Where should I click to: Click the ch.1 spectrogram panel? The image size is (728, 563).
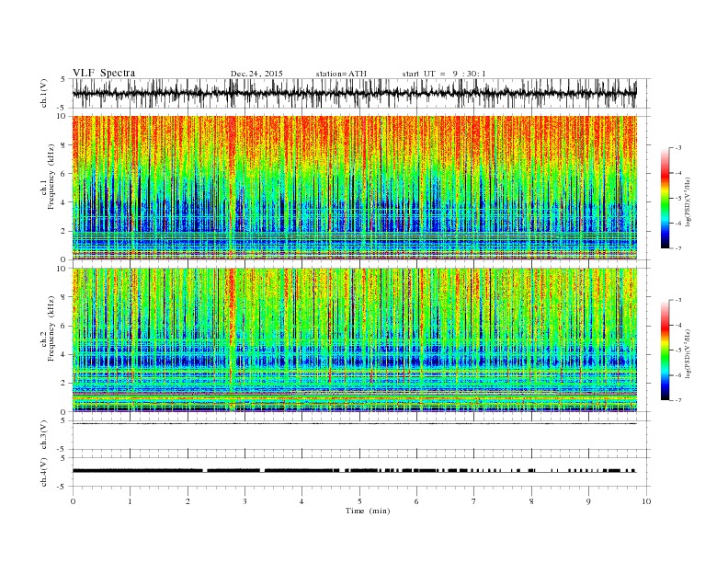354,188
